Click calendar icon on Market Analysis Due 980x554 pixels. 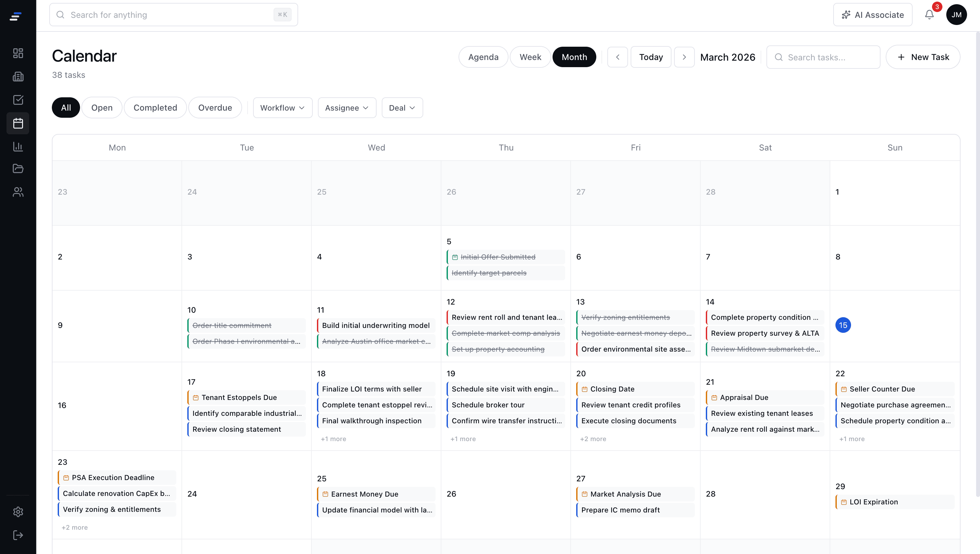tap(584, 494)
